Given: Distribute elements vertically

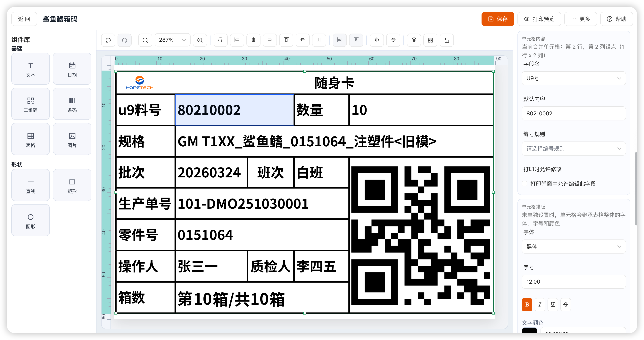Looking at the screenshot, I should 356,40.
